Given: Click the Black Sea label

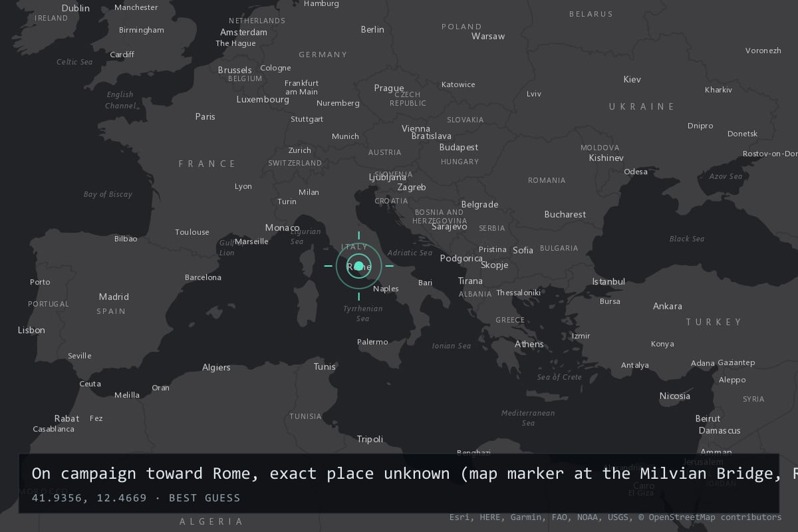Looking at the screenshot, I should pos(687,239).
